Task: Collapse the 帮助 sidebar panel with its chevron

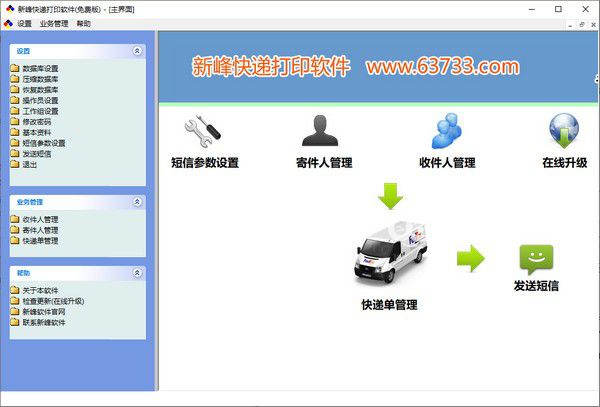Action: [x=137, y=273]
